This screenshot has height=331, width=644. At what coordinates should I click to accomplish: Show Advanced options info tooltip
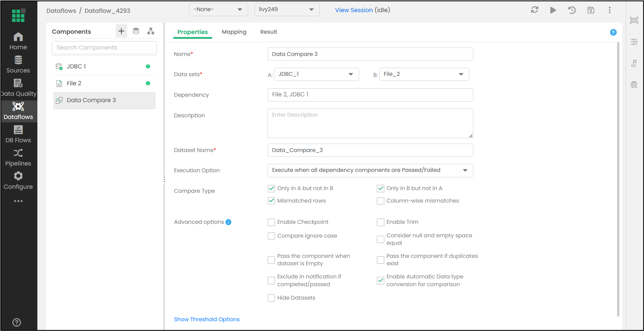tap(229, 222)
